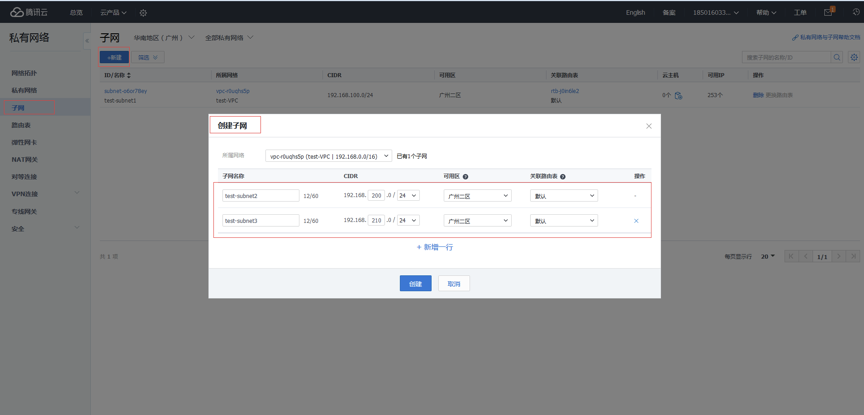The image size is (864, 415).
Task: Open the 关联路由表 dropdown for test-subnet2
Action: click(x=563, y=196)
